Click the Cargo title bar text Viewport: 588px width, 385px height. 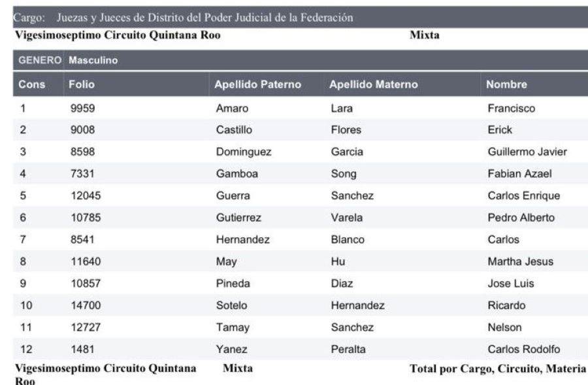click(x=183, y=18)
